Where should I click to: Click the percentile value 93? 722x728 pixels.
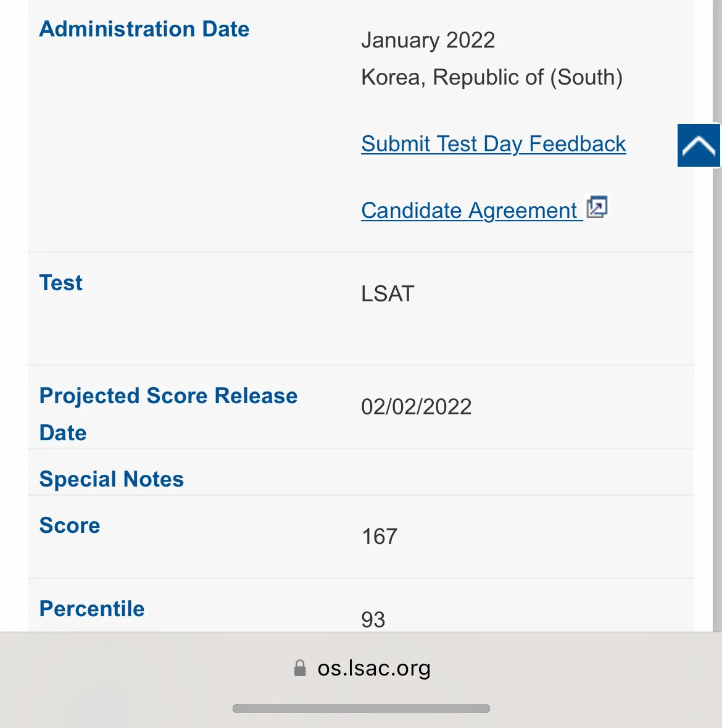pyautogui.click(x=373, y=619)
